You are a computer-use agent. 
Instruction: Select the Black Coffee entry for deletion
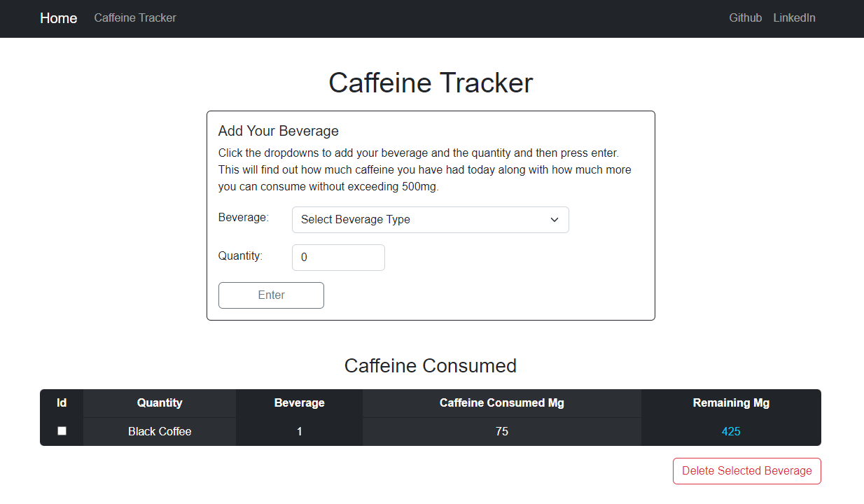click(x=62, y=430)
